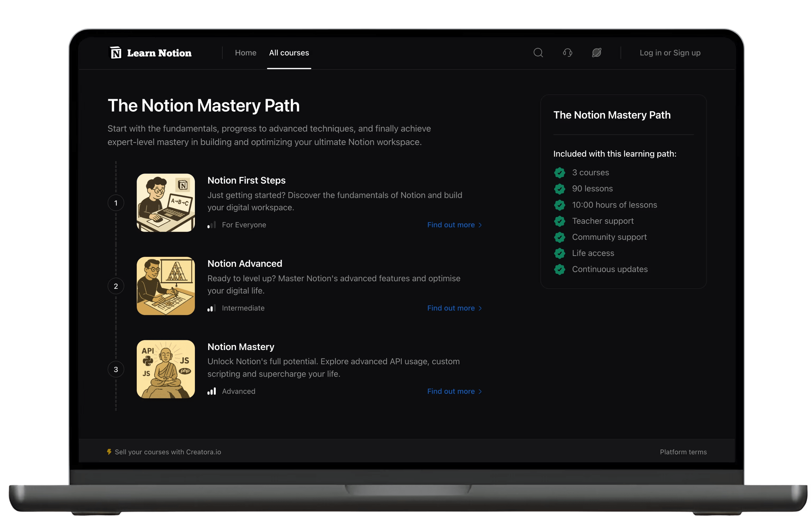This screenshot has height=523, width=812.
Task: Click the Continuous updates list item
Action: pyautogui.click(x=610, y=269)
